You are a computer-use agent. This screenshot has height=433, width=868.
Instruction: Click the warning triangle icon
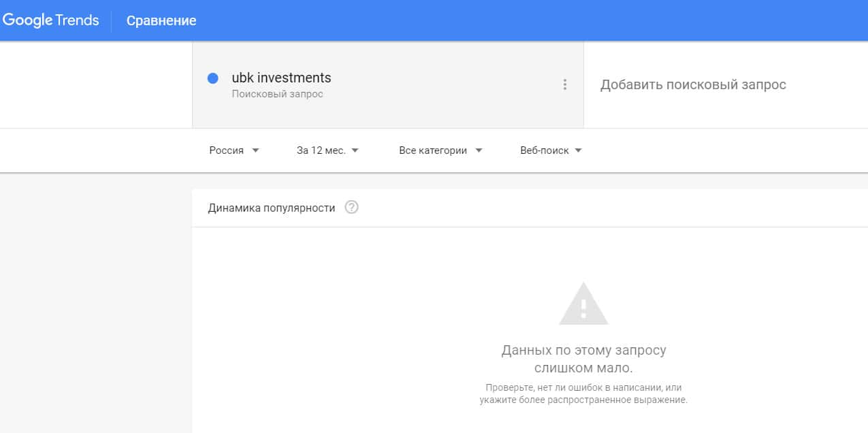point(583,304)
